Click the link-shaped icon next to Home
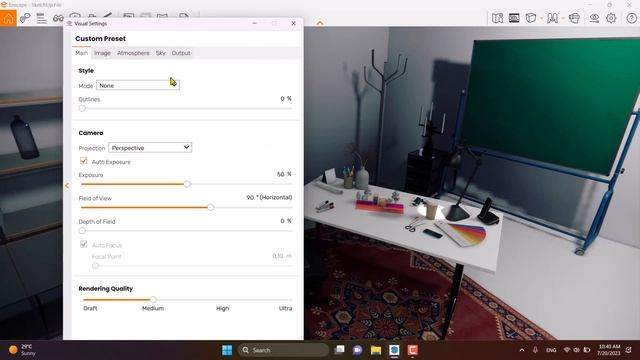 25,18
